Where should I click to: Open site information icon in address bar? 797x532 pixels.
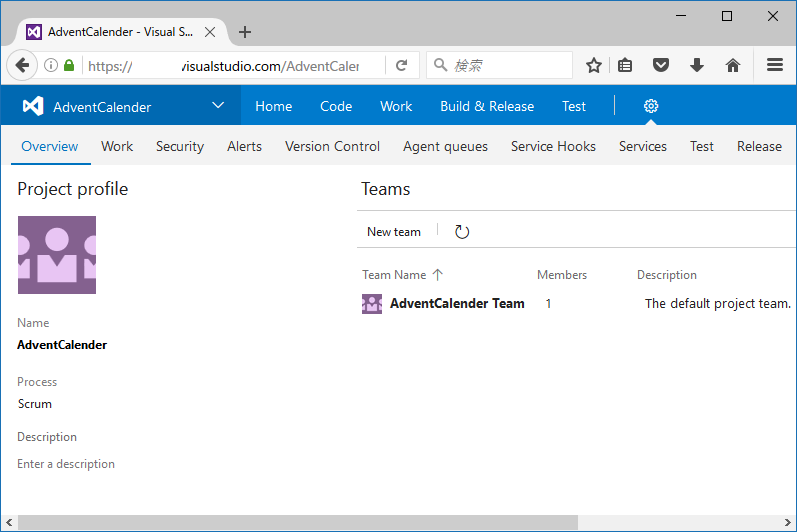[x=51, y=65]
